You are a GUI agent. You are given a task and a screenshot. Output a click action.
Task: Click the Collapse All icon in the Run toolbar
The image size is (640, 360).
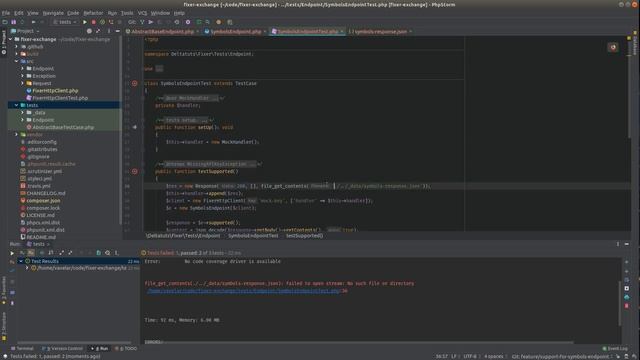(70, 253)
